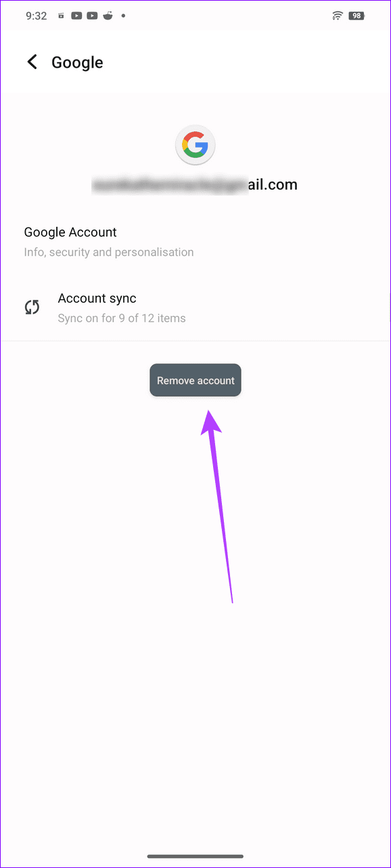Tap the back arrow beside Google

point(32,62)
